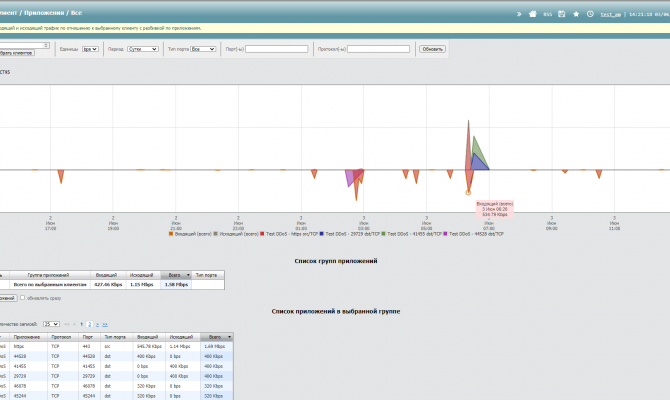Click the Порт(ы) input field
The image size is (670, 400).
pos(276,48)
